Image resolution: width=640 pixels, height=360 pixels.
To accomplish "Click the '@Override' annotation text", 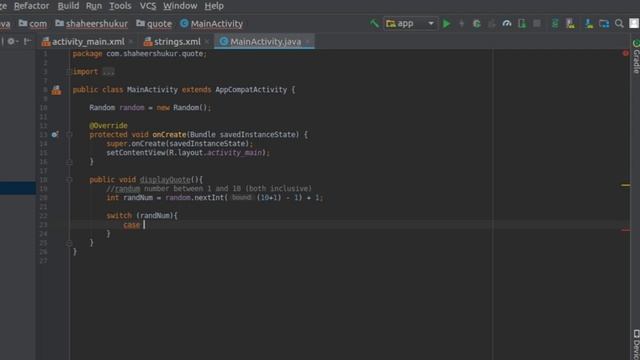I will point(108,126).
